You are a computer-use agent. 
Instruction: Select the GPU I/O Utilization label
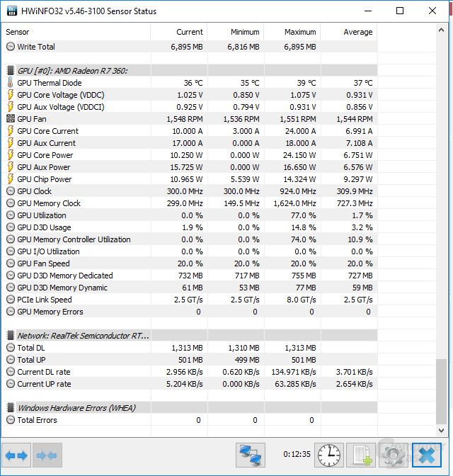48,251
